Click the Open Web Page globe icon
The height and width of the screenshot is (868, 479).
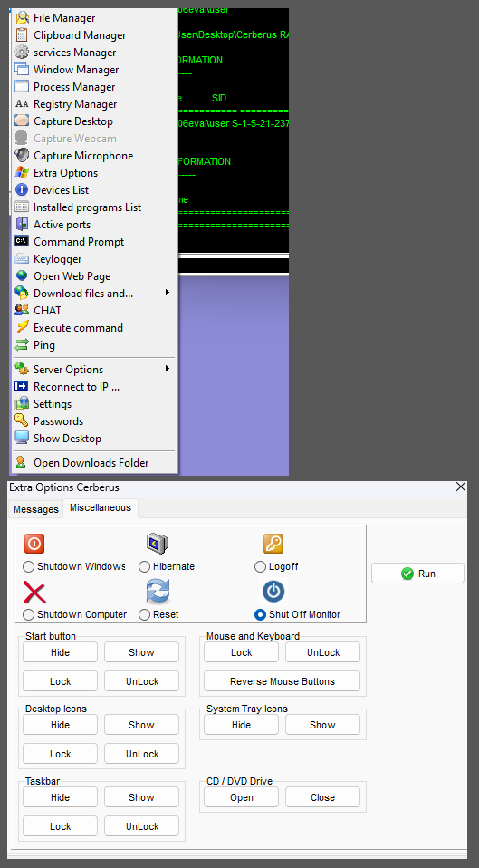[22, 275]
